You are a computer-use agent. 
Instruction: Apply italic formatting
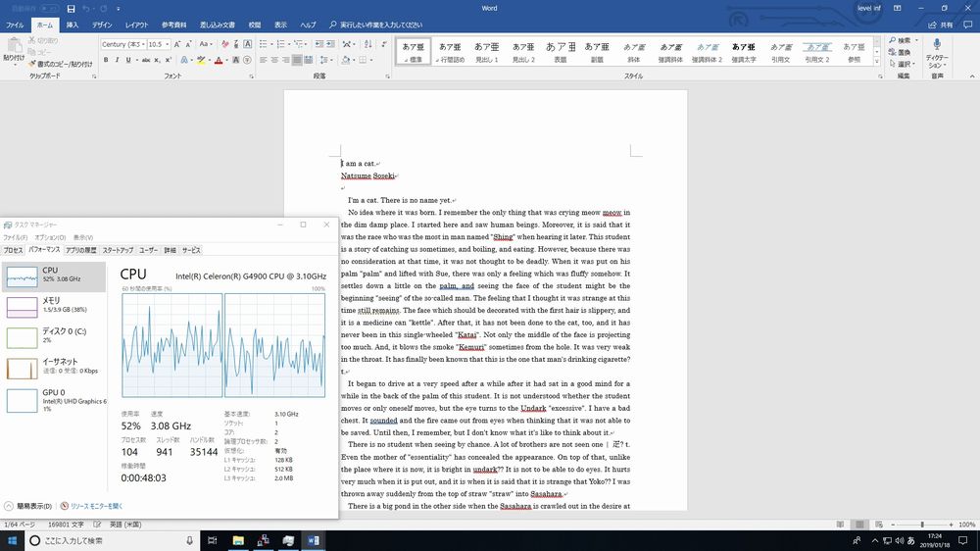(117, 60)
